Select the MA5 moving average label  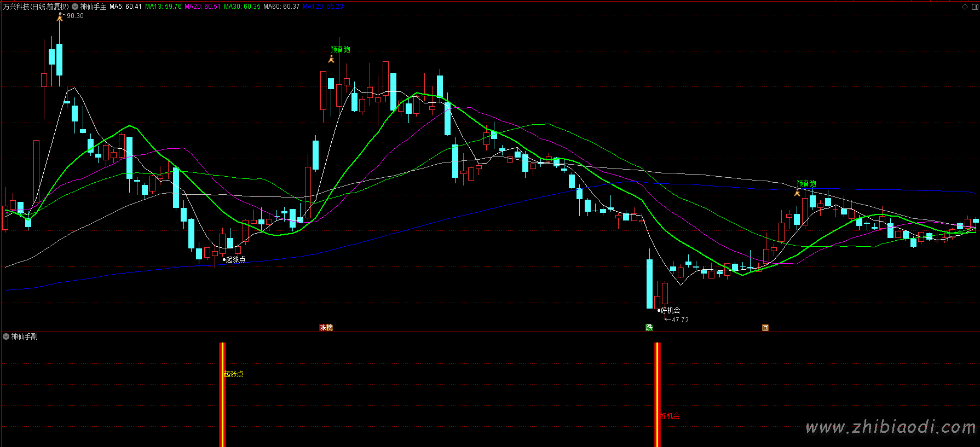[x=125, y=7]
